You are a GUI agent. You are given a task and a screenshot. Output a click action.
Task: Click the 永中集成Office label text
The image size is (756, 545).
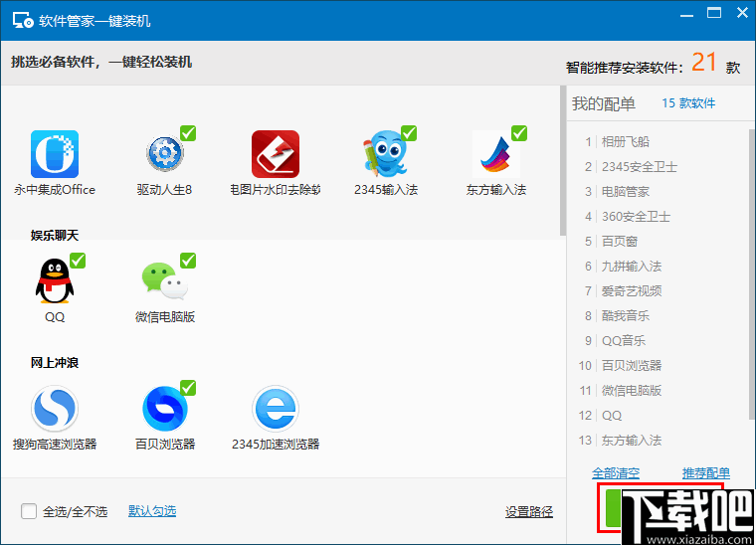pos(55,190)
